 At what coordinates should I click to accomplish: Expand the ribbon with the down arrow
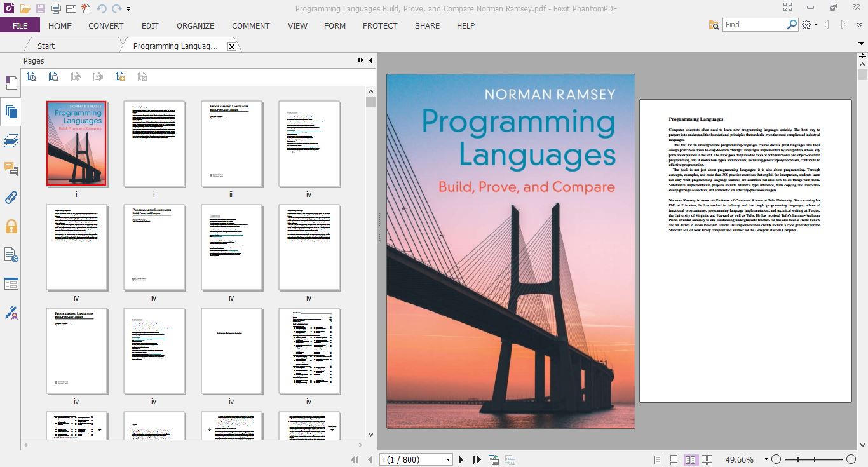point(862,43)
